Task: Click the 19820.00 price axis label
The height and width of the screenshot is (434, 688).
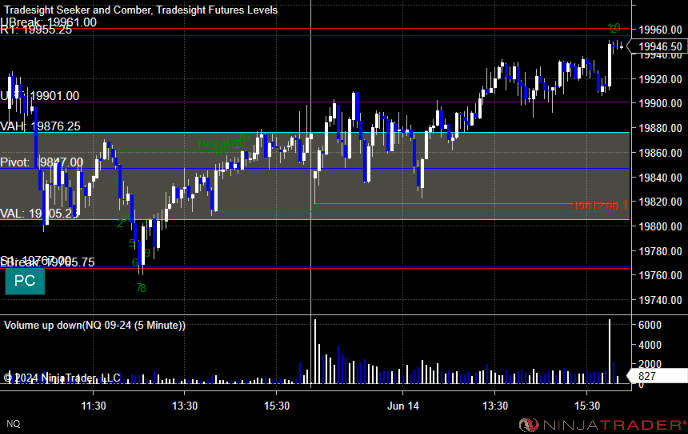Action: tap(660, 202)
